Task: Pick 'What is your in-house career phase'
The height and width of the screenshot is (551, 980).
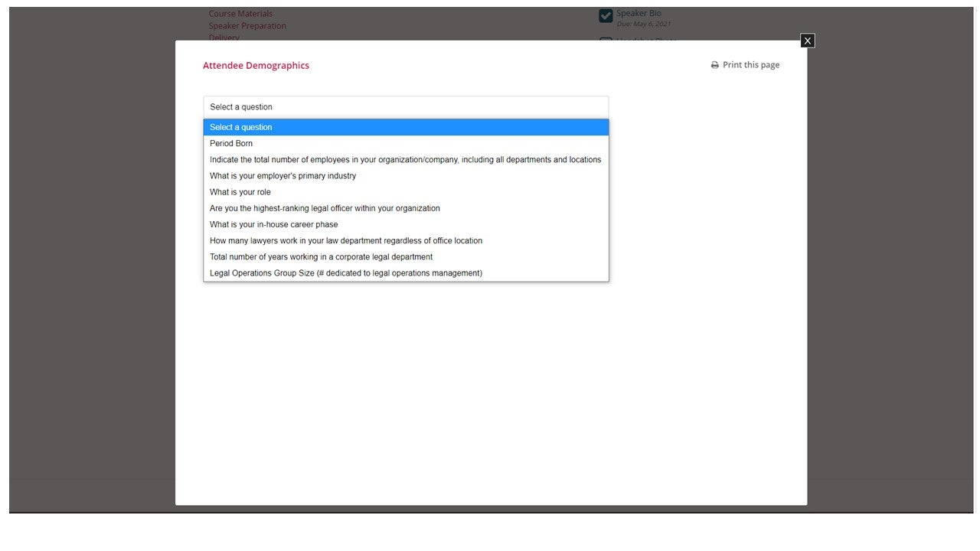Action: tap(273, 224)
